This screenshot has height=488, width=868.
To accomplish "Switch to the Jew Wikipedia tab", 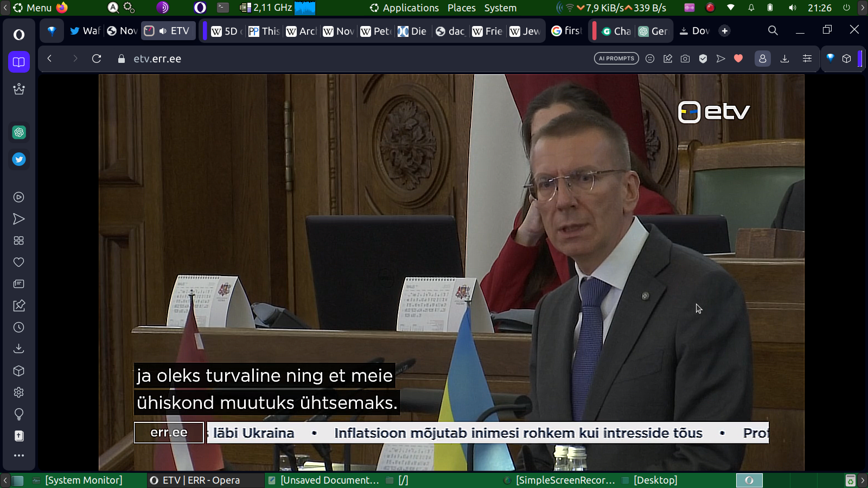I will (x=525, y=31).
